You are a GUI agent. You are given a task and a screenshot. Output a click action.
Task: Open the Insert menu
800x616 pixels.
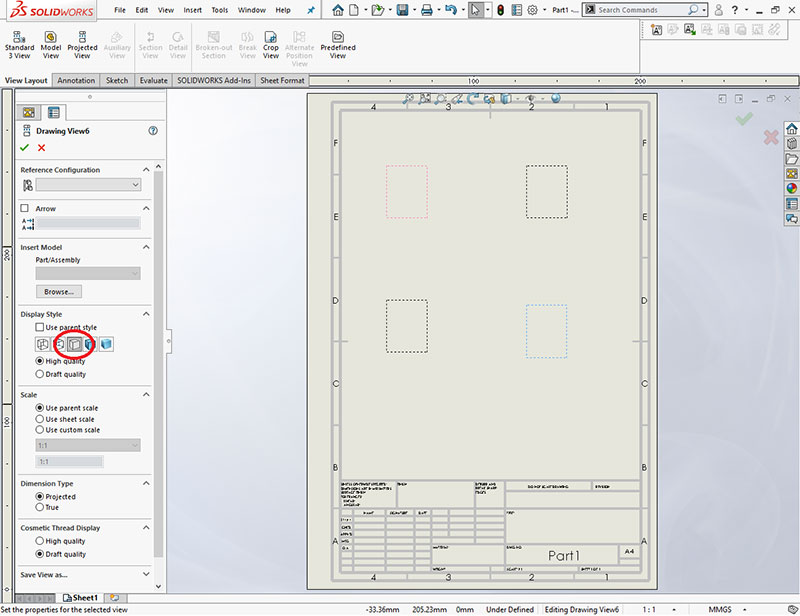coord(192,10)
